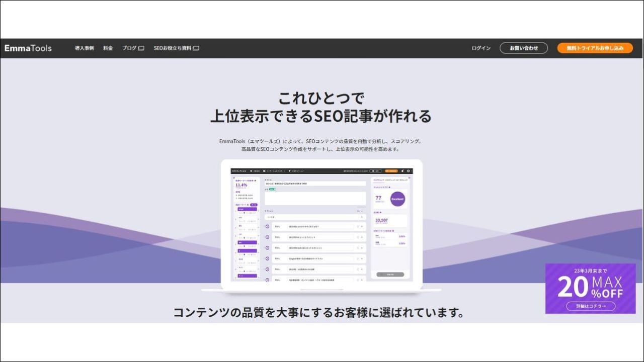Click the purple Excellent score circle
This screenshot has height=362, width=644.
click(x=397, y=199)
